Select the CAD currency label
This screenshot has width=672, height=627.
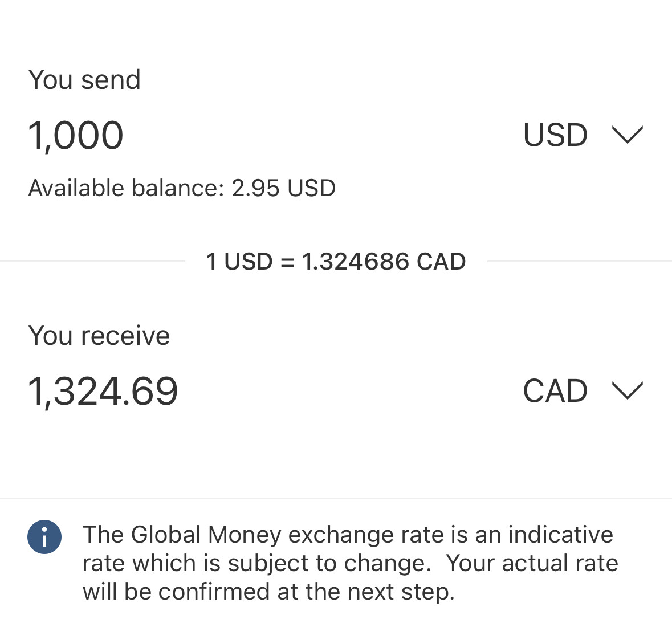click(x=555, y=391)
